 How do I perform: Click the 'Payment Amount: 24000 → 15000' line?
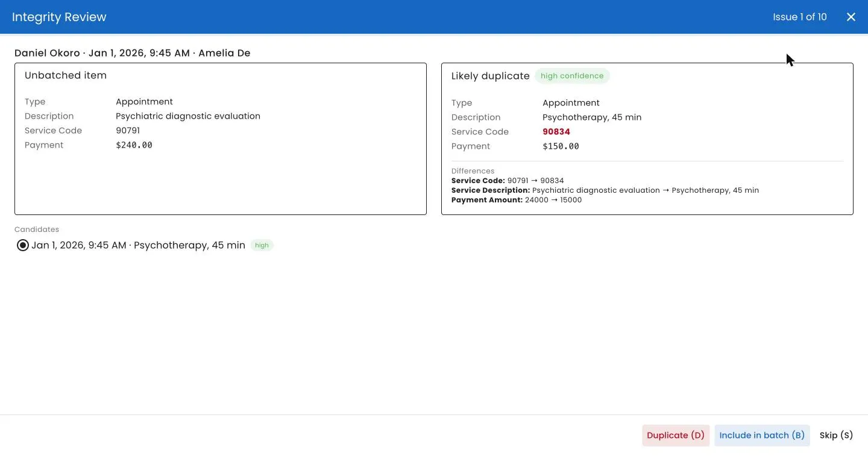[517, 200]
